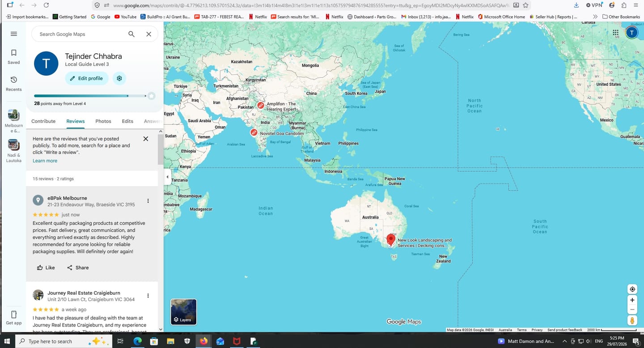Open the Recents history panel
This screenshot has width=644, height=348.
(13, 83)
